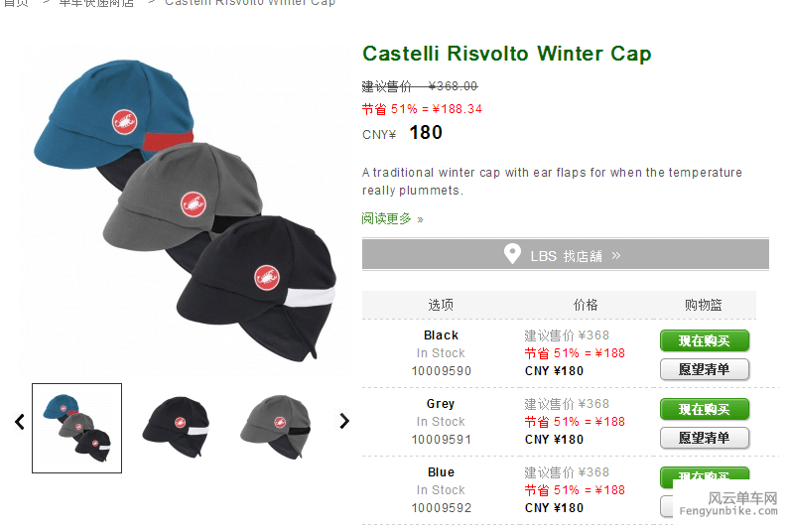Select the grey cap thumbnail
787x532 pixels.
[276, 427]
